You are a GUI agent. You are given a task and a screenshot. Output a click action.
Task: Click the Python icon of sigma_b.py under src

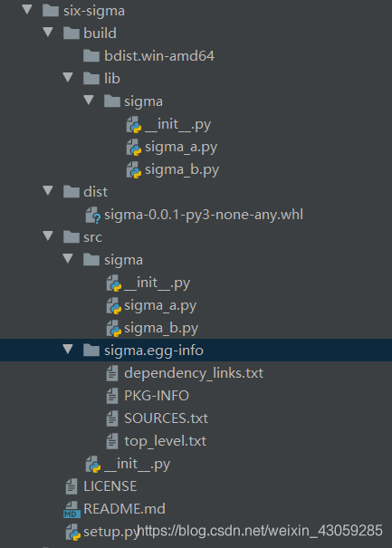click(x=113, y=329)
